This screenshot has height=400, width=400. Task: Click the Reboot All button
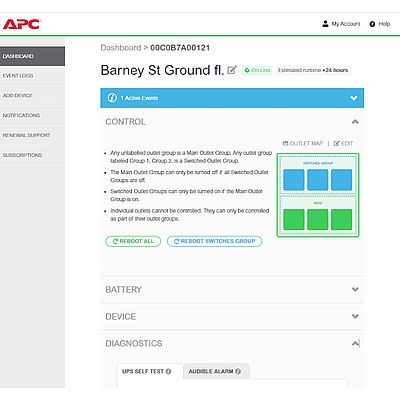[x=133, y=241]
